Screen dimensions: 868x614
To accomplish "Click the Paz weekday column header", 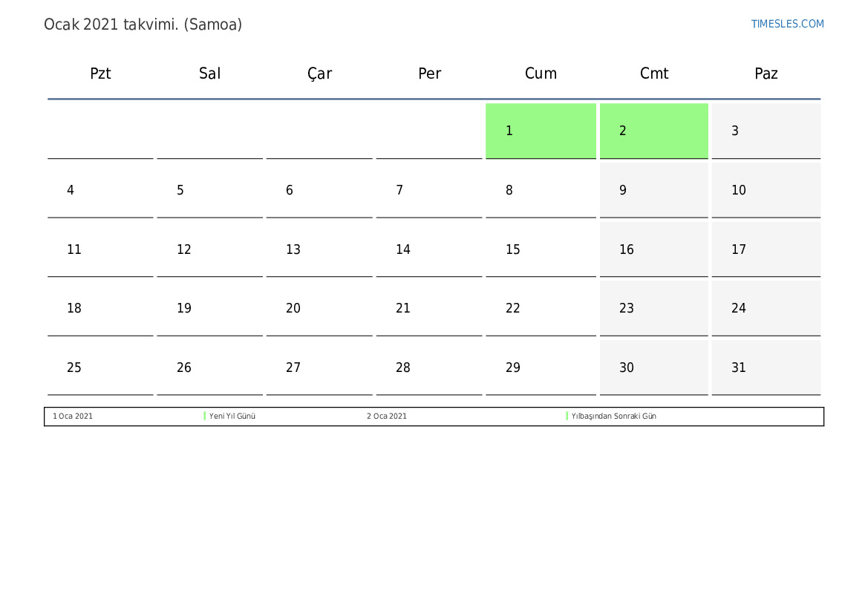I will (x=766, y=74).
